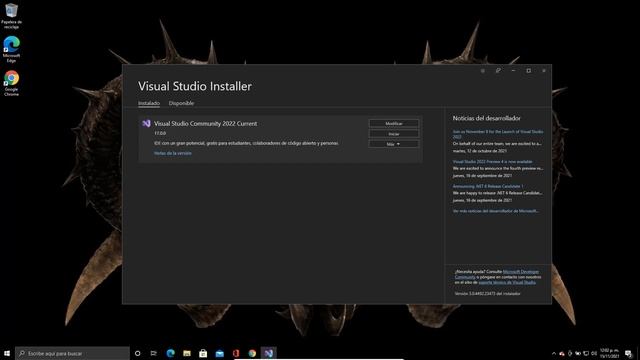Click the Cortana circle icon on taskbar
This screenshot has width=640, height=360.
click(x=138, y=353)
